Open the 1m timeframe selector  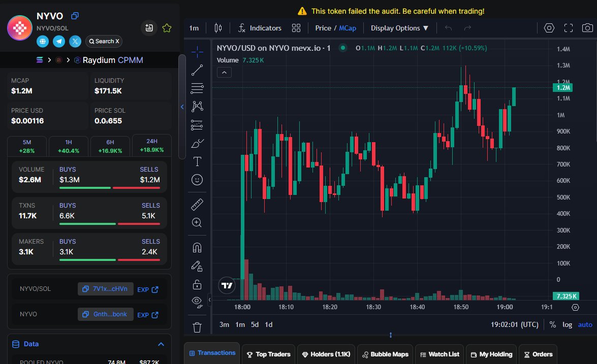(194, 28)
